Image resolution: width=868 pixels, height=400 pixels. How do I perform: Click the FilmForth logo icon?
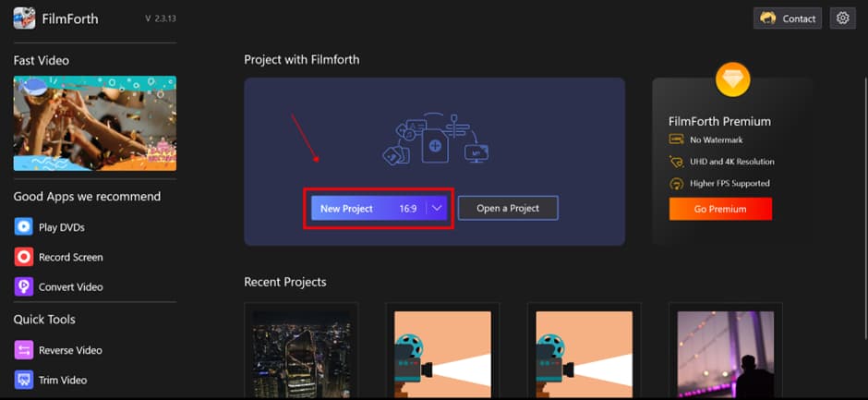(x=24, y=18)
